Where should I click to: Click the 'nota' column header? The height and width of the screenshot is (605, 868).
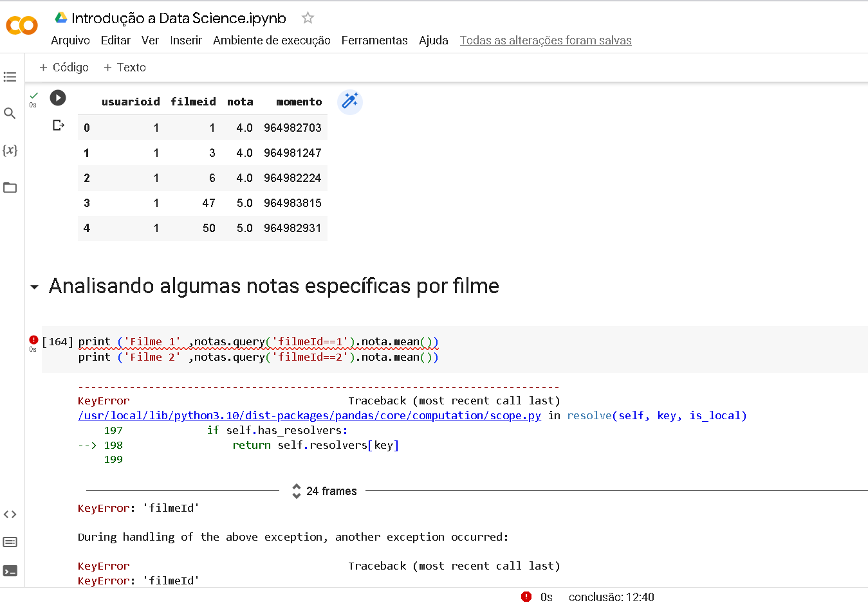(x=240, y=102)
